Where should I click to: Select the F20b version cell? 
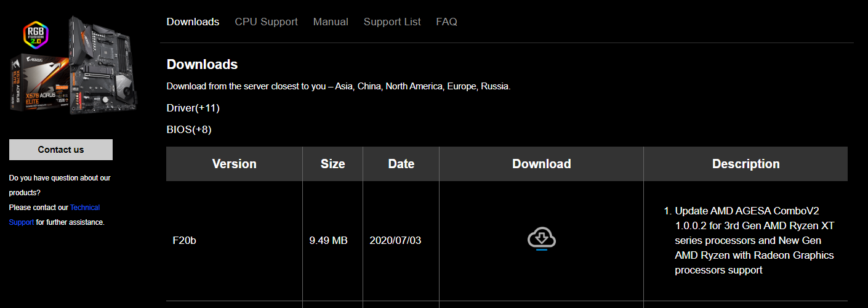pyautogui.click(x=235, y=240)
